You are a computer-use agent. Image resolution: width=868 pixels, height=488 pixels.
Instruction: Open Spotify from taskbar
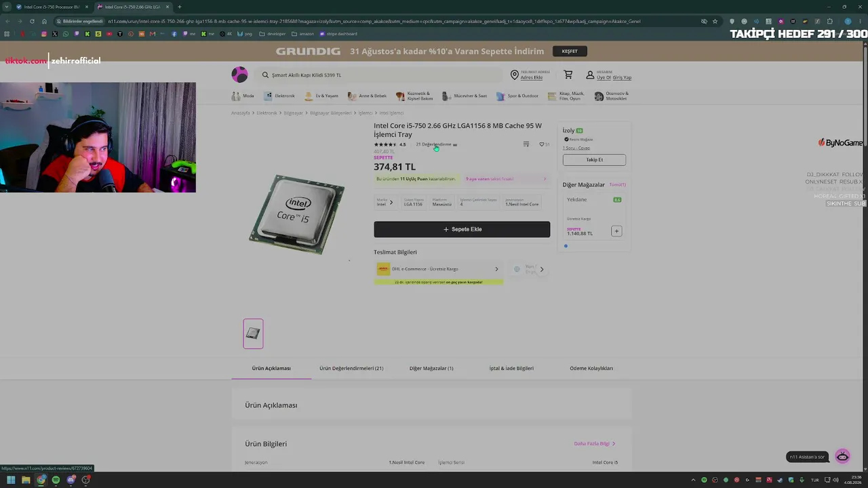[x=56, y=480]
